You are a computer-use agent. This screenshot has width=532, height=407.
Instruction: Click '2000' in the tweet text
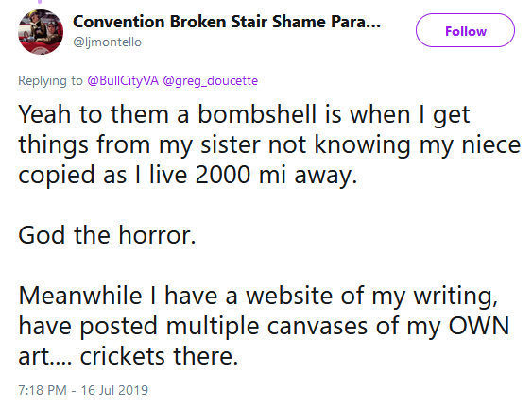223,175
